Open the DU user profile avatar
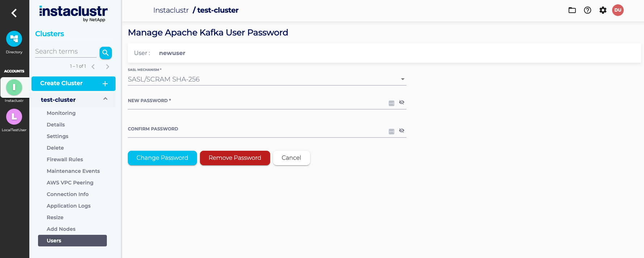Viewport: 644px width, 258px height. tap(618, 10)
